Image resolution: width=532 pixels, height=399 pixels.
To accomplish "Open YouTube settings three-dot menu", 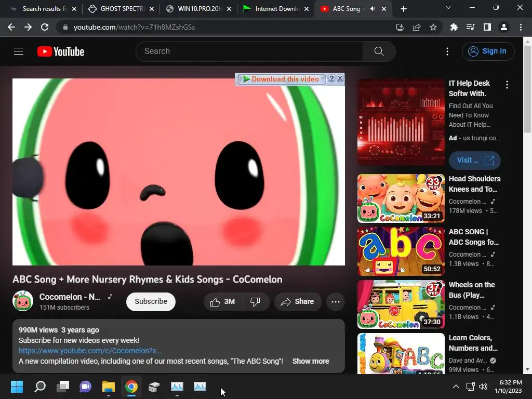I will [447, 51].
